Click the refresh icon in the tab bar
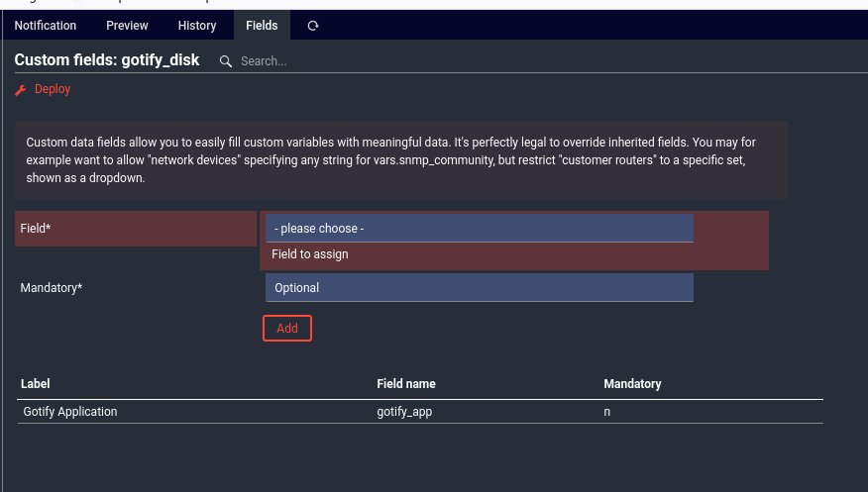Screen dimensions: 868x492 pyautogui.click(x=313, y=26)
